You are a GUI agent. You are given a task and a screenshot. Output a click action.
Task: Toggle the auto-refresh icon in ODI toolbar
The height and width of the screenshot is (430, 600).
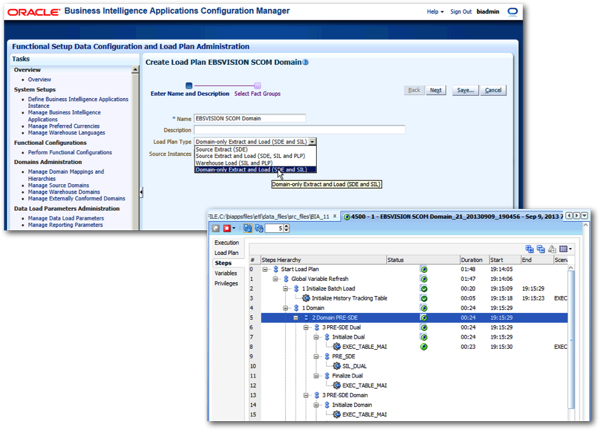pos(248,228)
